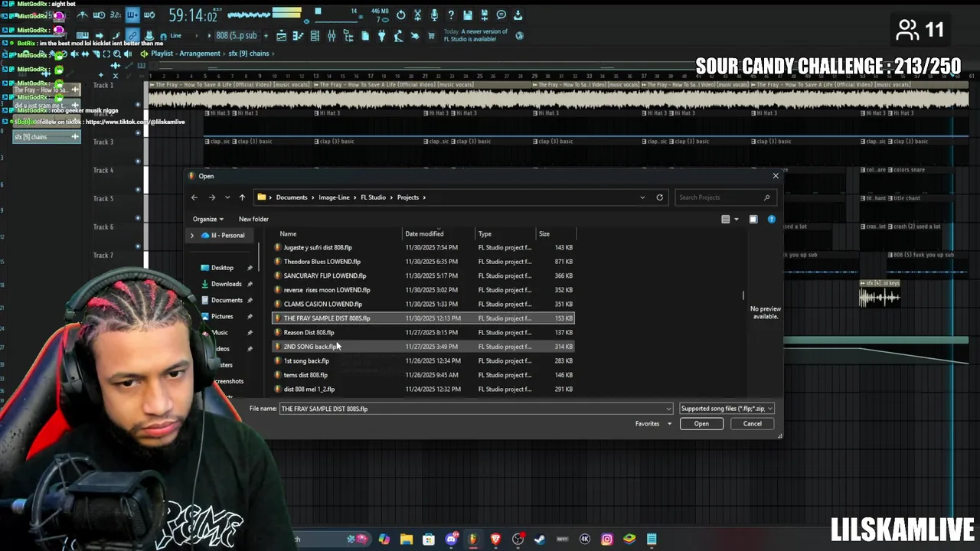Image resolution: width=980 pixels, height=551 pixels.
Task: Open FL Studio help question-mark icon
Action: 451,15
